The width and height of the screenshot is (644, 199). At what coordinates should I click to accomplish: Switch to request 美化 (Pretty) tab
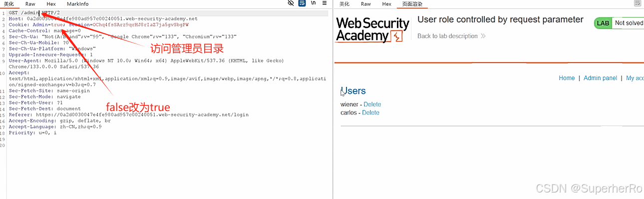[x=9, y=4]
